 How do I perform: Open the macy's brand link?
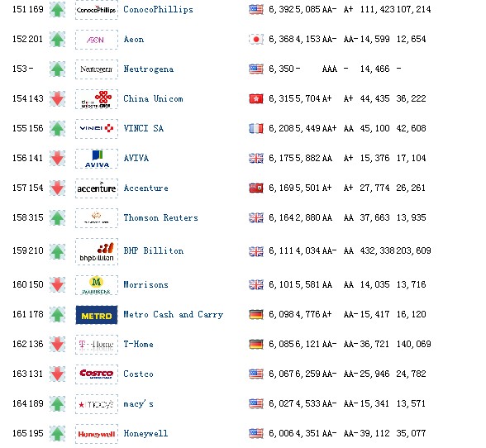pos(138,403)
